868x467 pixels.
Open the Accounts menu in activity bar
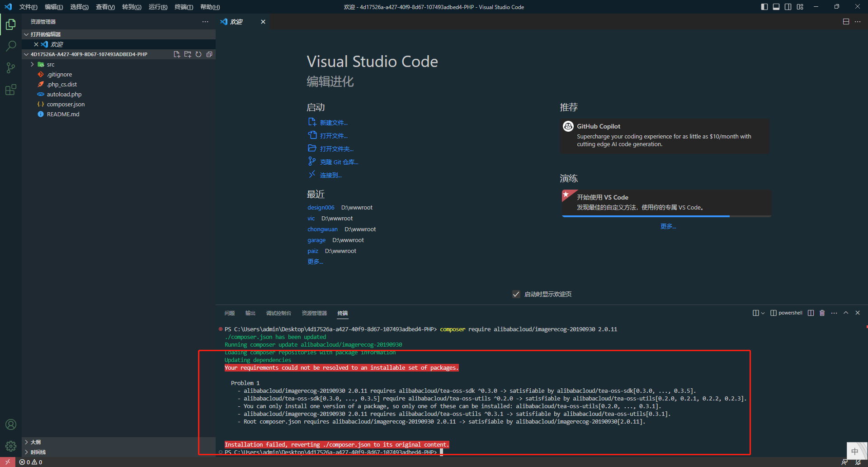pyautogui.click(x=11, y=424)
